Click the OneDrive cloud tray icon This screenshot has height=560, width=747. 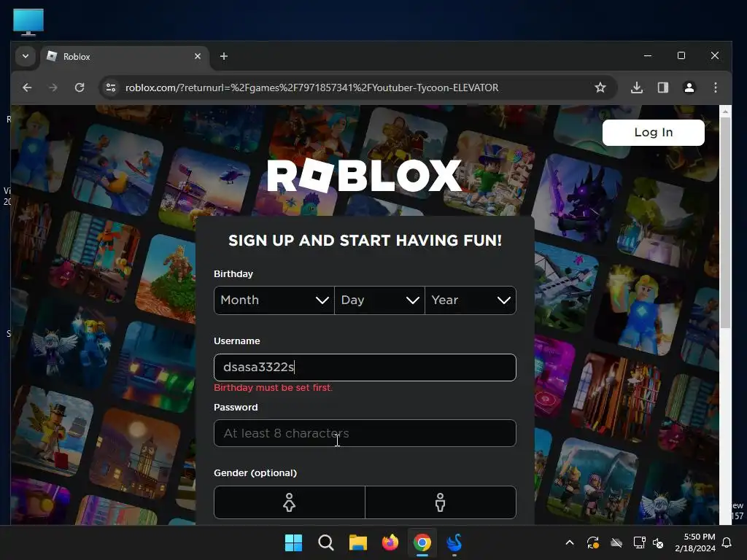coord(616,542)
